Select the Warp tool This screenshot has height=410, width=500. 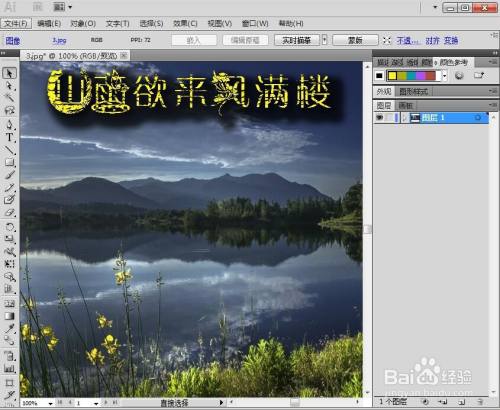[9, 252]
